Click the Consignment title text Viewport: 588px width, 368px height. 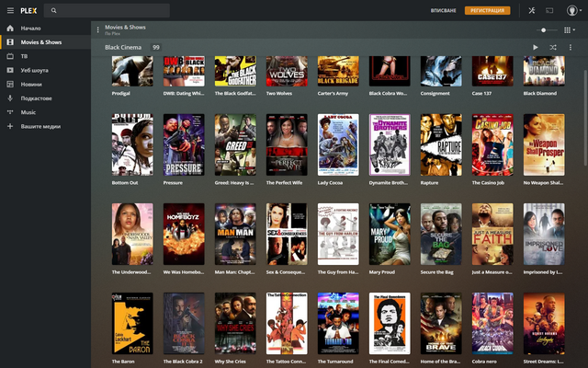pyautogui.click(x=435, y=93)
